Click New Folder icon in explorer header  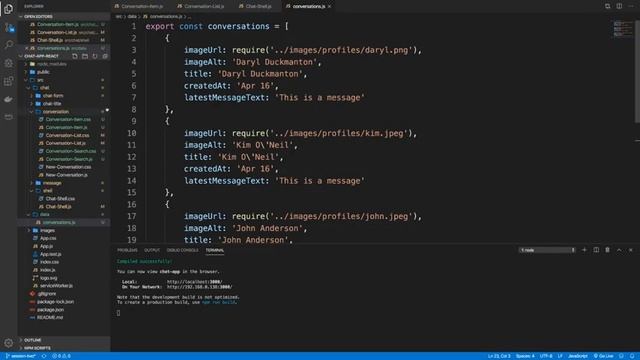(85, 56)
